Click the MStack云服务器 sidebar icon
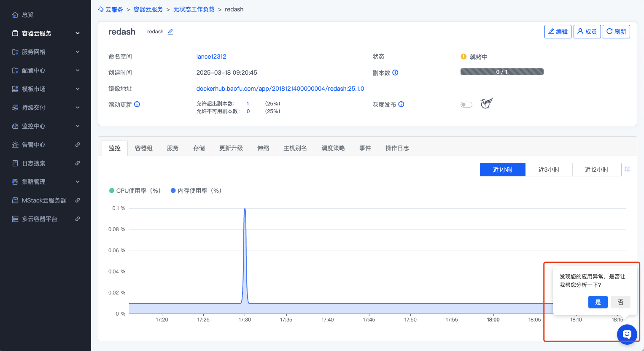The height and width of the screenshot is (351, 644). [x=15, y=200]
